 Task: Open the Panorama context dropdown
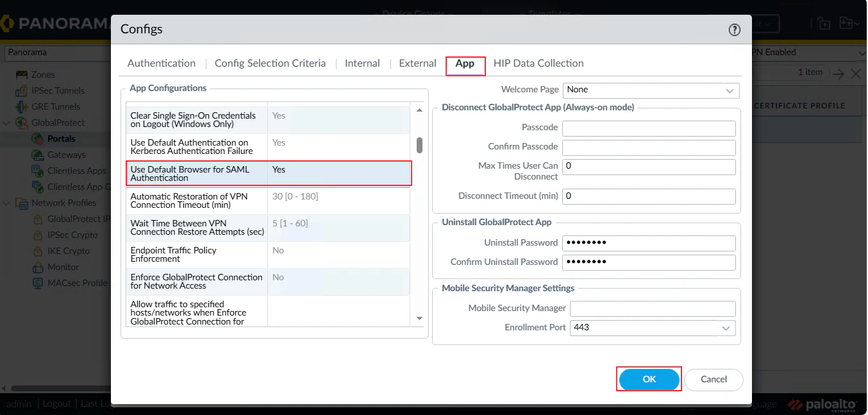[58, 53]
